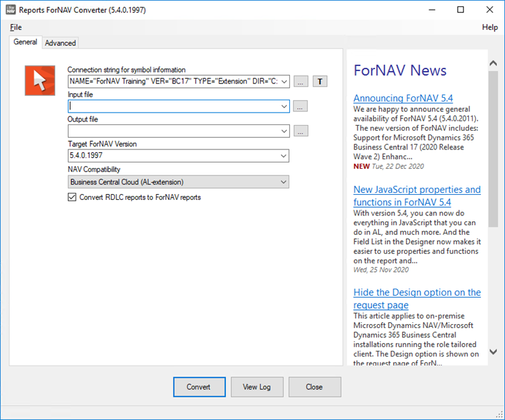Expand the connection string dropdown
Screen dimensions: 505x420
[284, 82]
